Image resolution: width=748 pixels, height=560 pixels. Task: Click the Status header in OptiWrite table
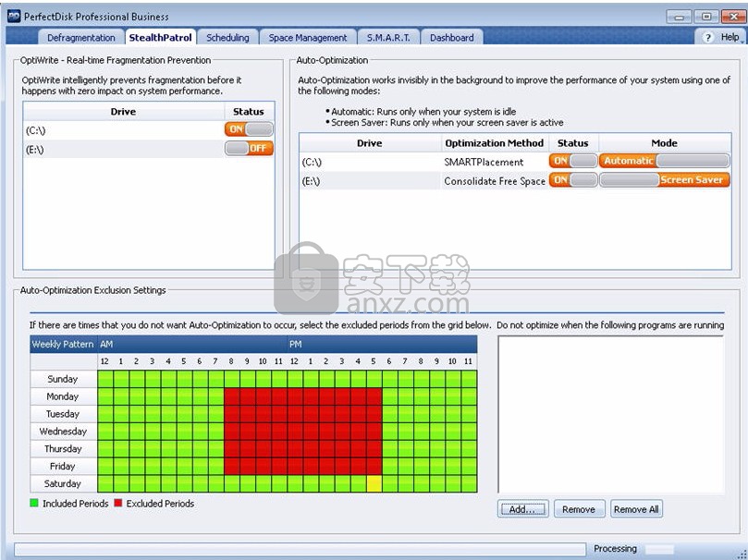click(249, 112)
